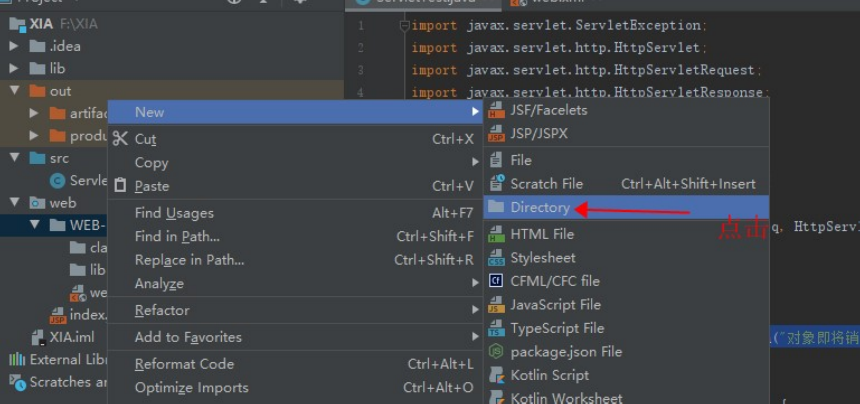Screen dimensions: 860x404
Task: Click the XIA project module icon
Action: pyautogui.click(x=18, y=24)
